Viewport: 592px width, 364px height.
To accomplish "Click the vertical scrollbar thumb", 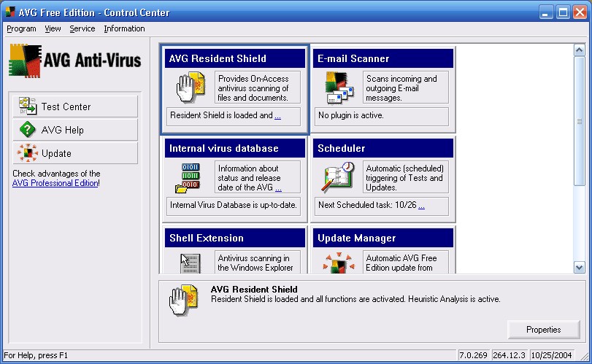I will 579,121.
